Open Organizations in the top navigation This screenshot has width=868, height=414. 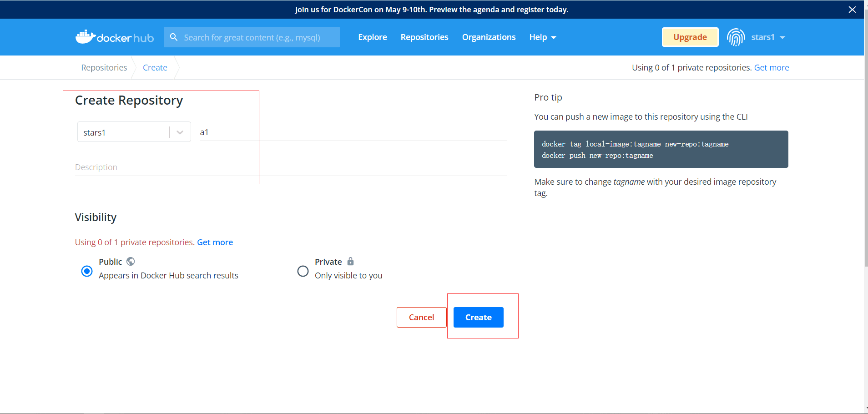489,37
